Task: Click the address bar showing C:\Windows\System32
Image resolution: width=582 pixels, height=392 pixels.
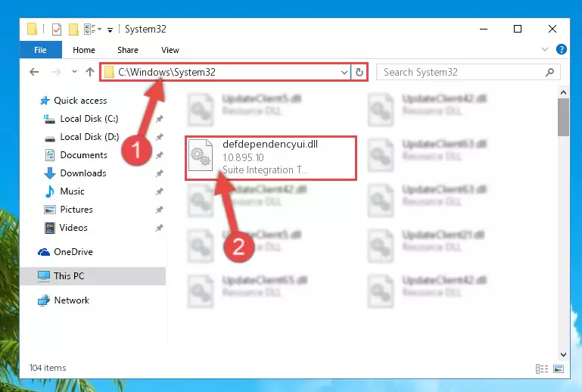Action: pyautogui.click(x=226, y=72)
